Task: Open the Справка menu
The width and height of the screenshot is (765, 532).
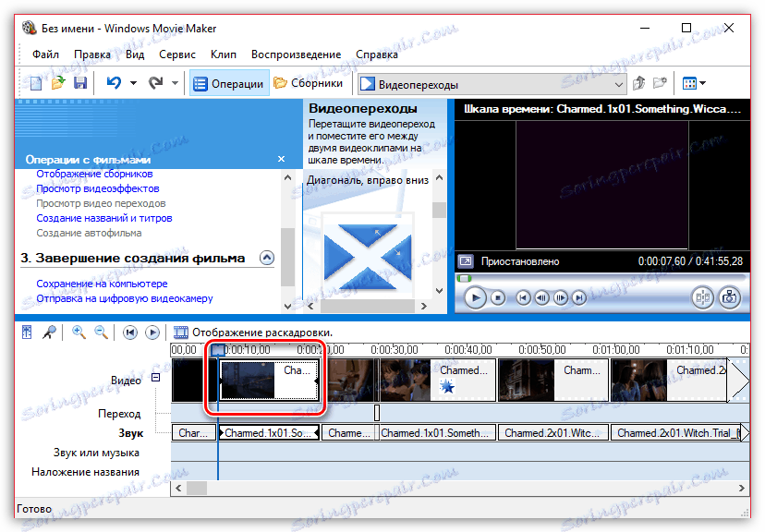Action: point(377,54)
